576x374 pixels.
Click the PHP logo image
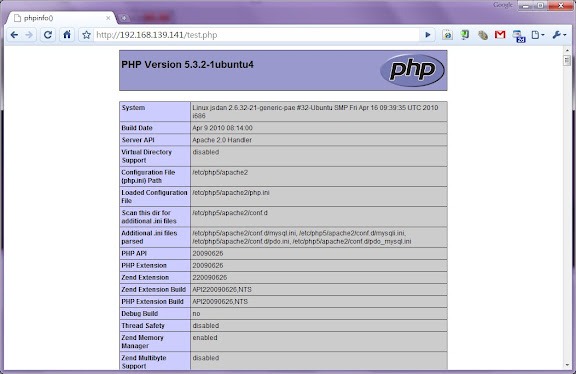(x=412, y=70)
